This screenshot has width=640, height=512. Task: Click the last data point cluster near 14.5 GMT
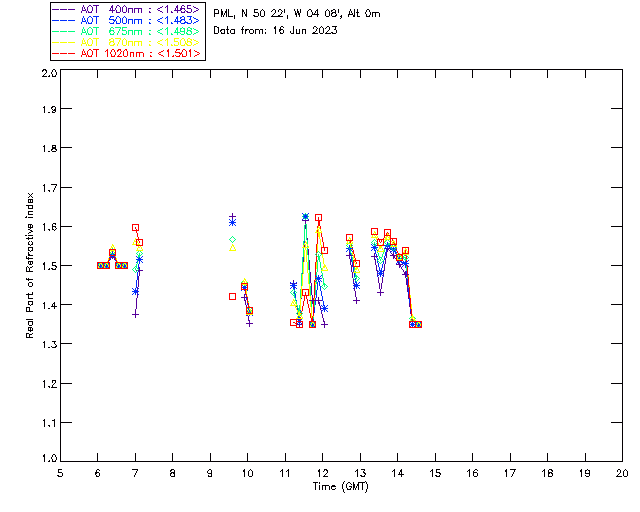coord(415,324)
